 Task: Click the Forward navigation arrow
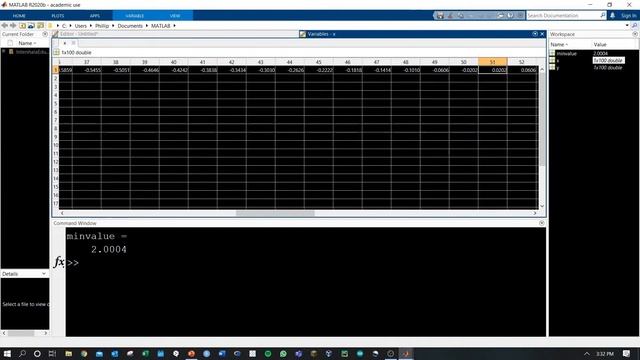coord(13,25)
